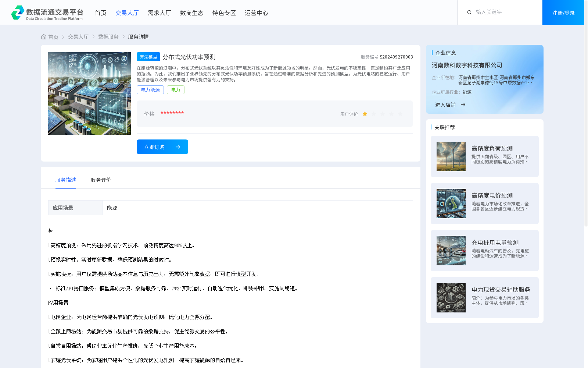The width and height of the screenshot is (588, 368).
Task: Open the 充电桩用电量预测 recommendation
Action: coord(495,243)
